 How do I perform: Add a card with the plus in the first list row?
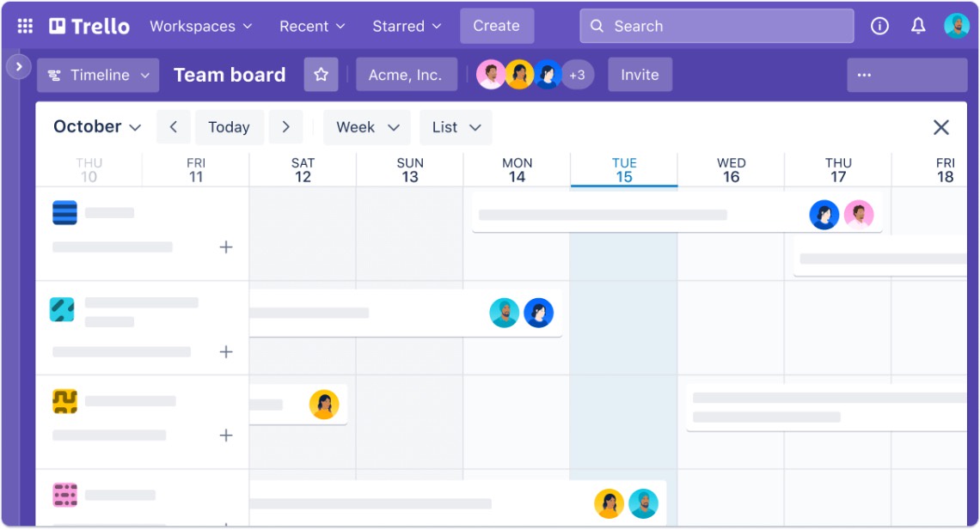[225, 247]
